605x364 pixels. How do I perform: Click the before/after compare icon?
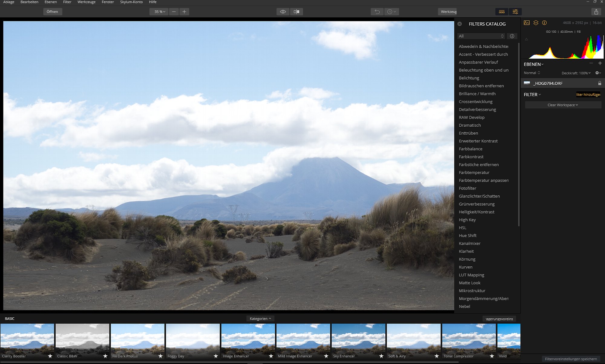(296, 12)
